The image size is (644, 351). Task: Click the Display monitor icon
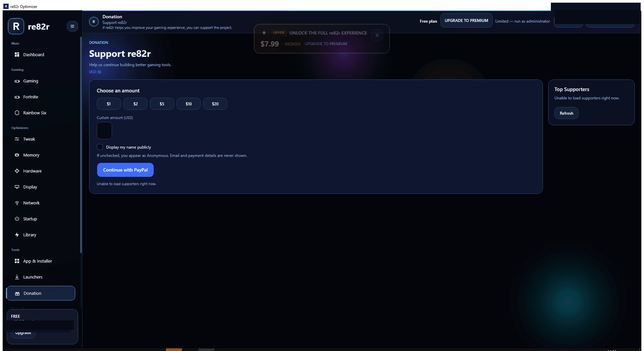[17, 187]
